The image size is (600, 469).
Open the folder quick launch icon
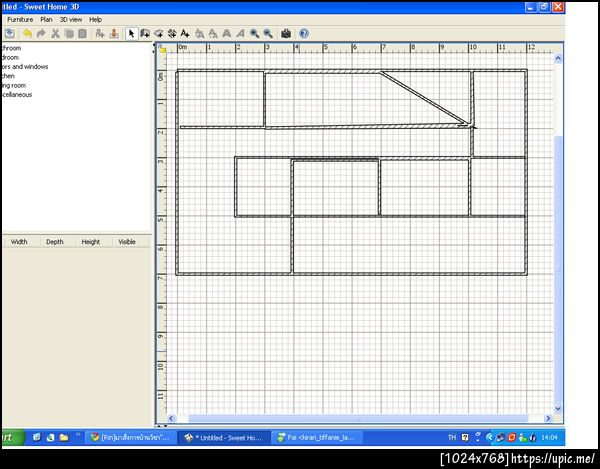64,438
